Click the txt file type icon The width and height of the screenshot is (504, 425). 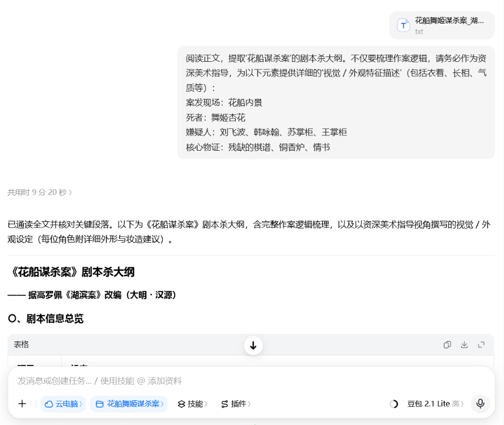[403, 25]
